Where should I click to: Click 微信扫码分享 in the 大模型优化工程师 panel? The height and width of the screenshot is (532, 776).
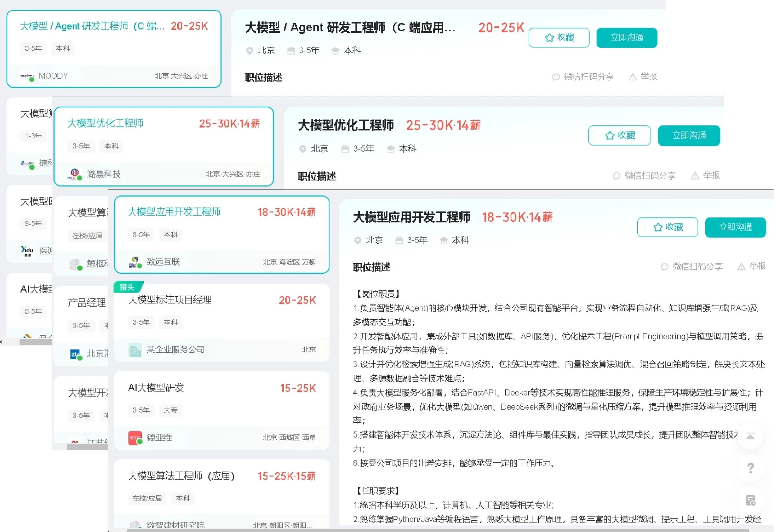point(644,175)
